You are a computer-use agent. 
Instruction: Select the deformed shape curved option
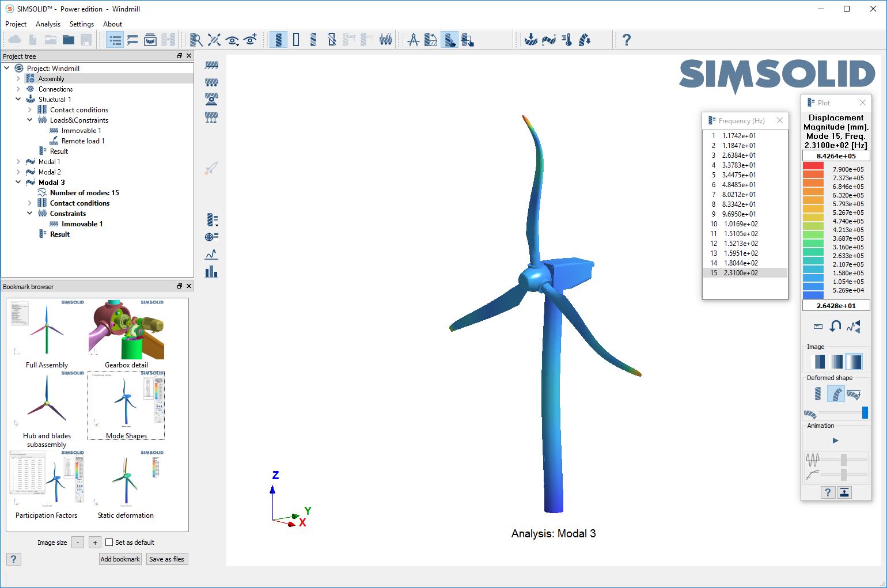[836, 394]
